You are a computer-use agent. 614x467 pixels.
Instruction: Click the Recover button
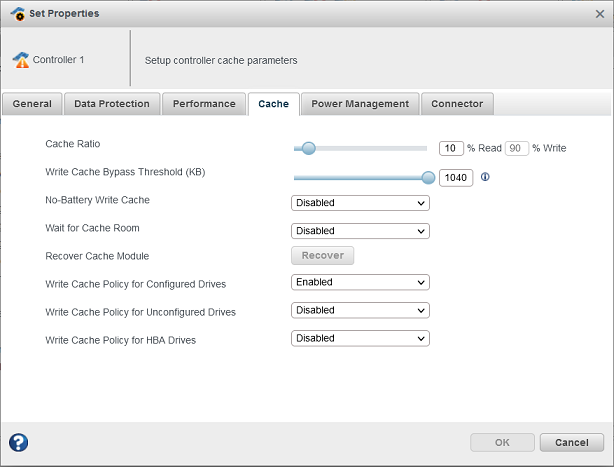click(x=322, y=256)
